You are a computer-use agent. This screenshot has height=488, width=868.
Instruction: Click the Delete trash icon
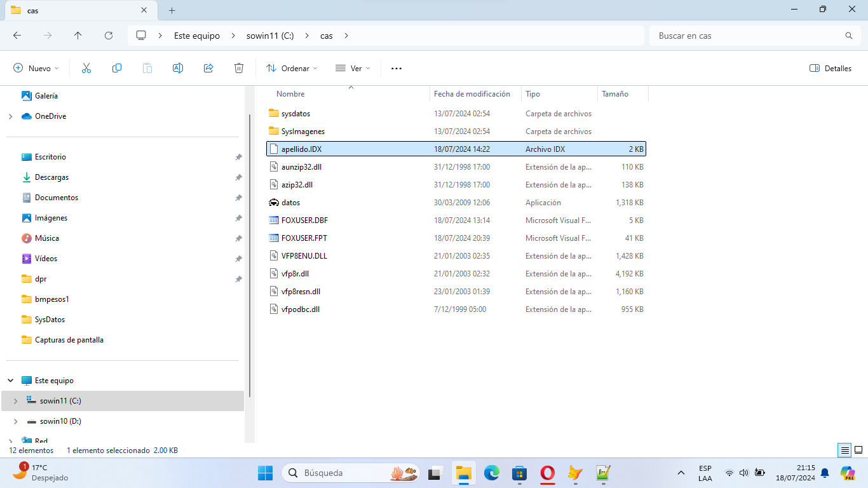pyautogui.click(x=239, y=68)
